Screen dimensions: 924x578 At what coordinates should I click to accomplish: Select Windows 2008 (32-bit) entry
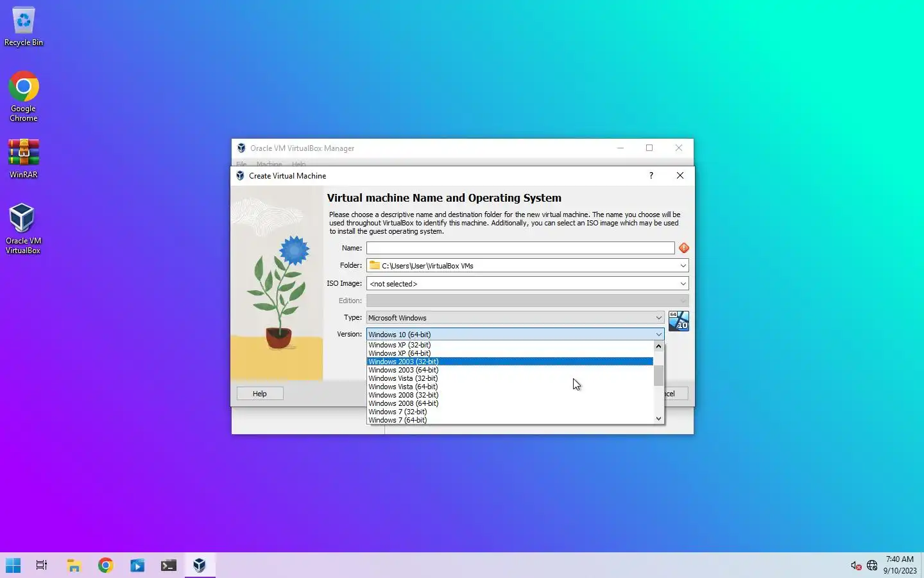510,395
